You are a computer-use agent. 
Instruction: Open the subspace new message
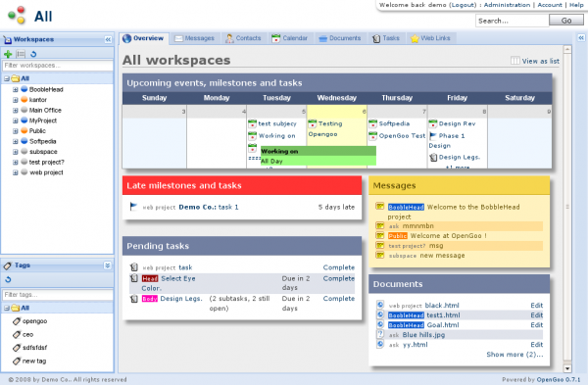442,256
